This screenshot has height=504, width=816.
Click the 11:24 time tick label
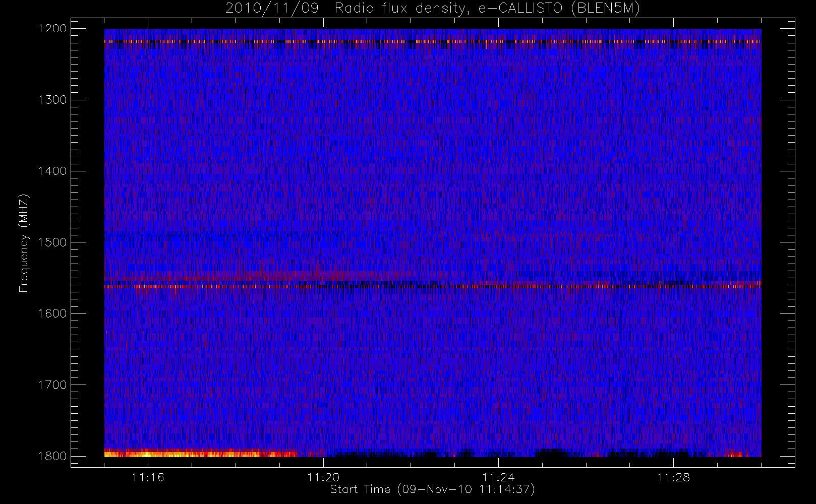pyautogui.click(x=498, y=477)
